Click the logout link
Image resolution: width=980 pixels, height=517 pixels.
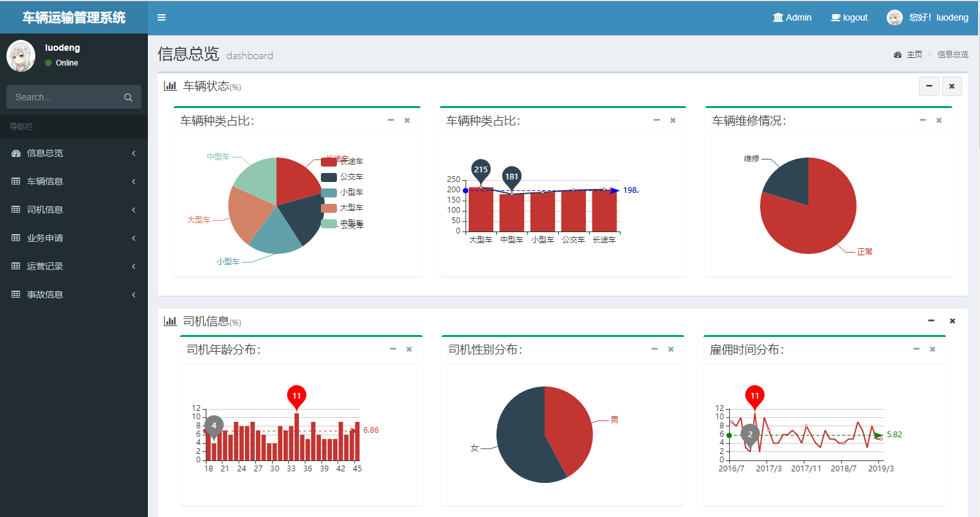[x=849, y=17]
